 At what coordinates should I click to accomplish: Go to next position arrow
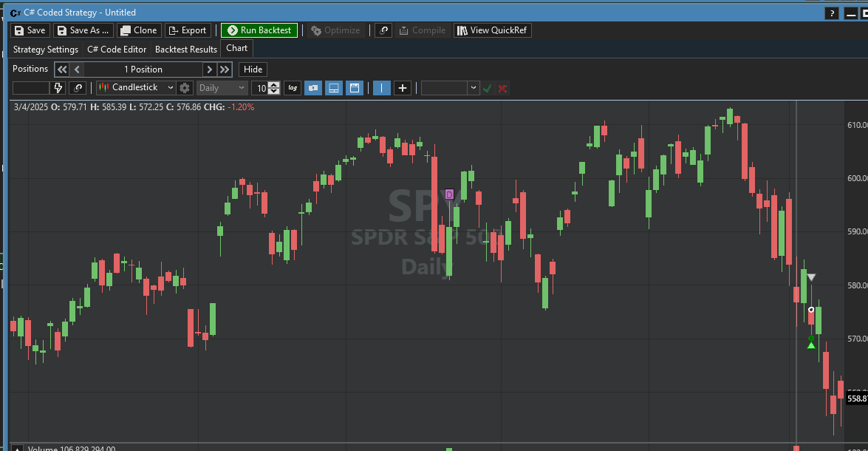coord(210,69)
